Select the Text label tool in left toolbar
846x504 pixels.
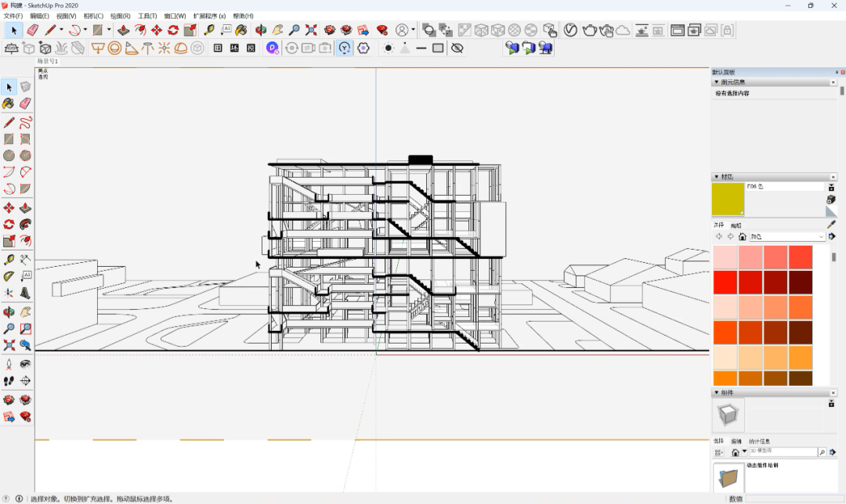[25, 276]
